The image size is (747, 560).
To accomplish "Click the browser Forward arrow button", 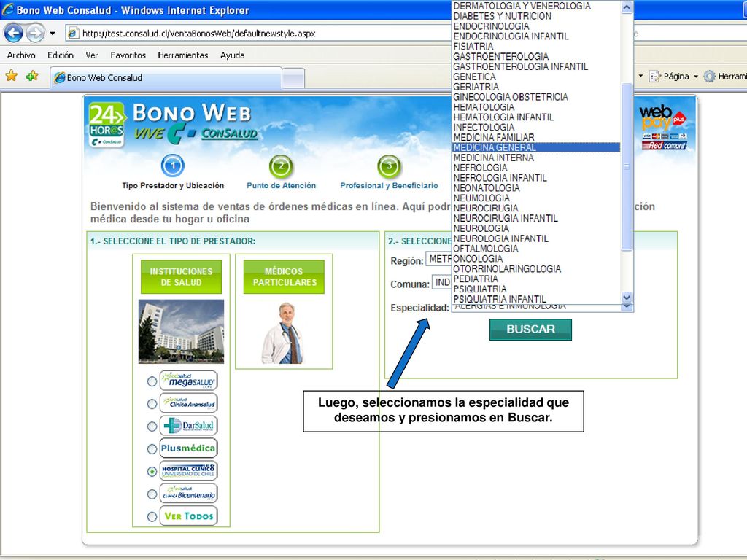I will [x=35, y=34].
